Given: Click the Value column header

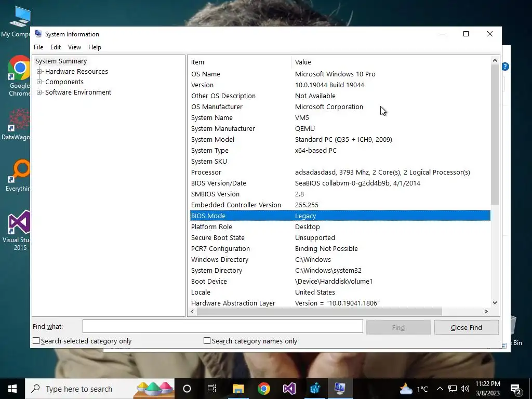Looking at the screenshot, I should pos(391,62).
